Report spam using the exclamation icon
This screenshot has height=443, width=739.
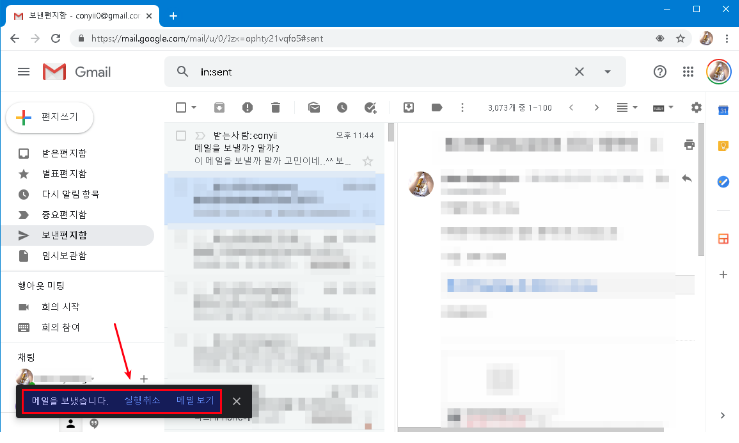coord(246,107)
